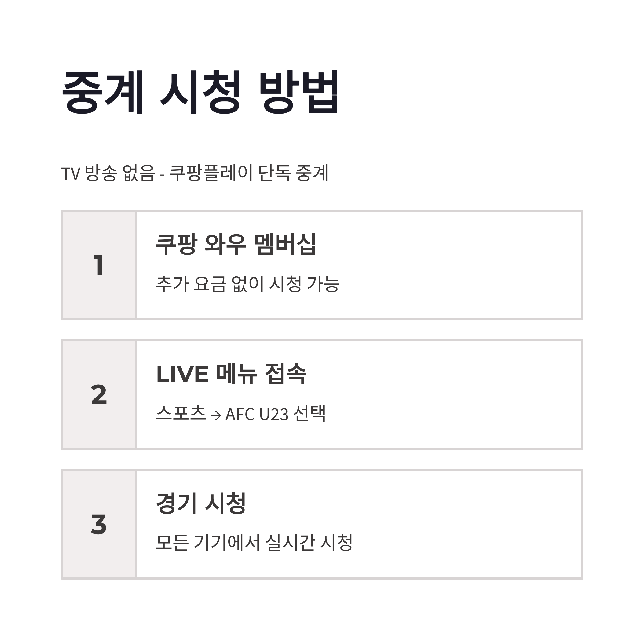Click the step number 3 box

(x=99, y=524)
